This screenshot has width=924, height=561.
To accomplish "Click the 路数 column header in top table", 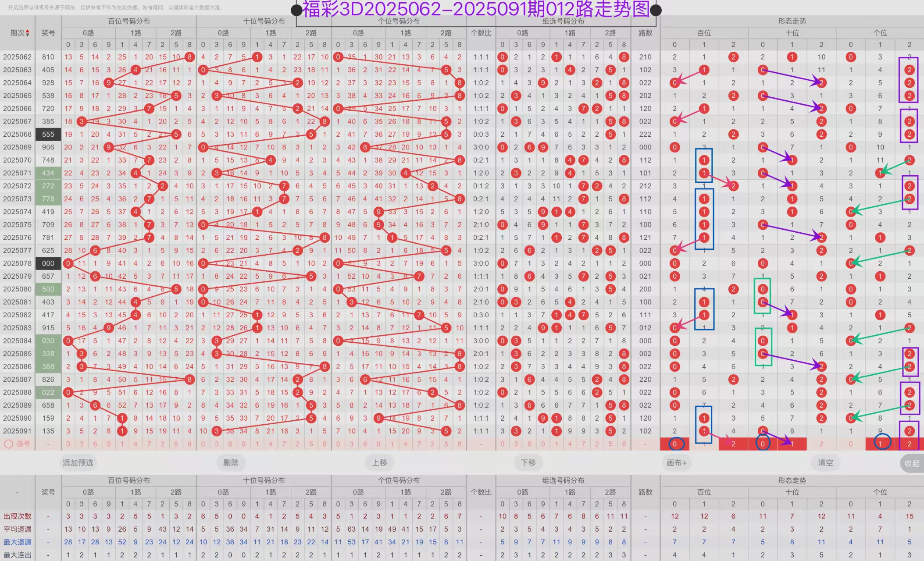I will [x=645, y=33].
